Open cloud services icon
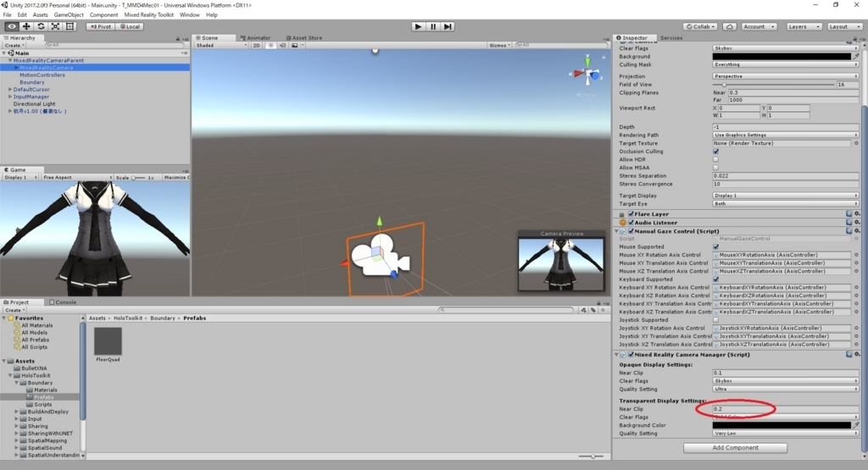The height and width of the screenshot is (470, 868). click(x=730, y=26)
